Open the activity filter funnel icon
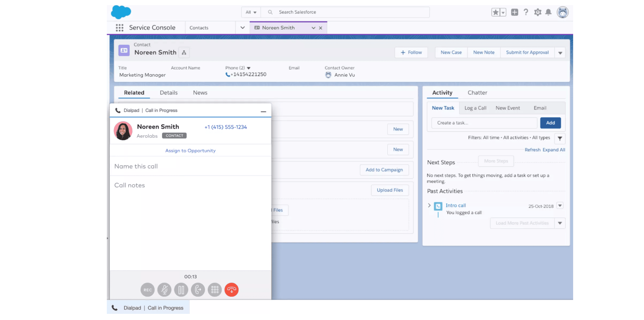Screen dimensions: 644x320 (560, 138)
